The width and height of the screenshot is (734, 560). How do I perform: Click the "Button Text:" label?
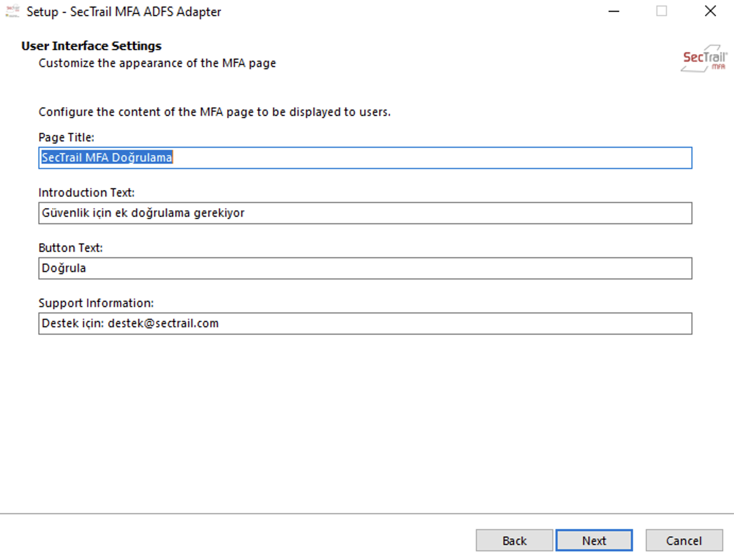(x=71, y=248)
